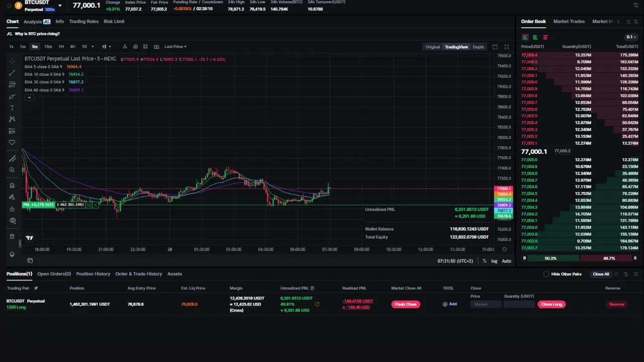644x362 pixels.
Task: Activate the zoom in tool
Action: point(12,170)
